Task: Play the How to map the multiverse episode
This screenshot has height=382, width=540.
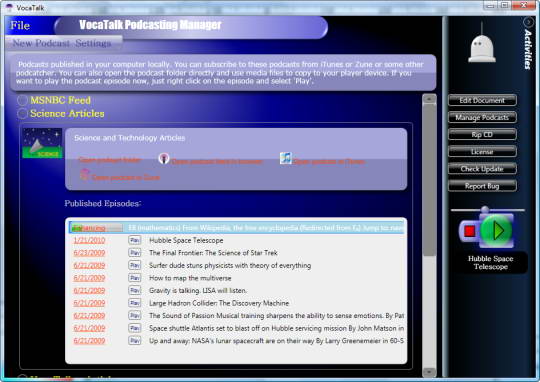Action: click(x=135, y=278)
